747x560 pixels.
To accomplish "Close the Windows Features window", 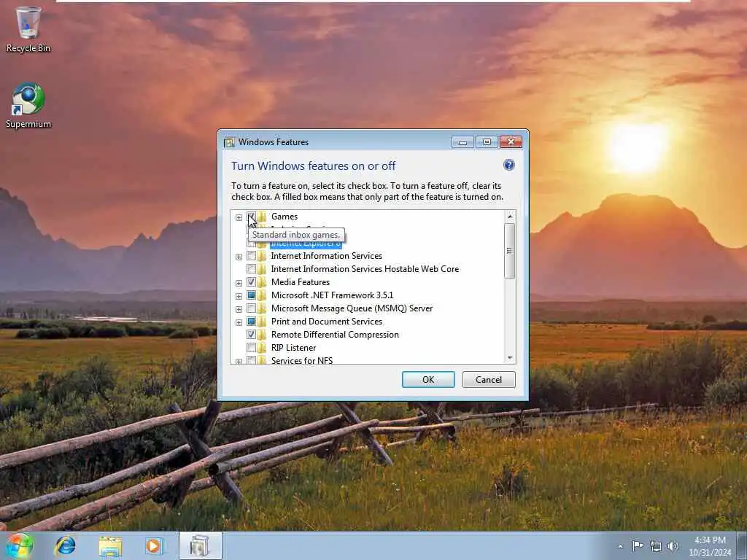I will (511, 142).
